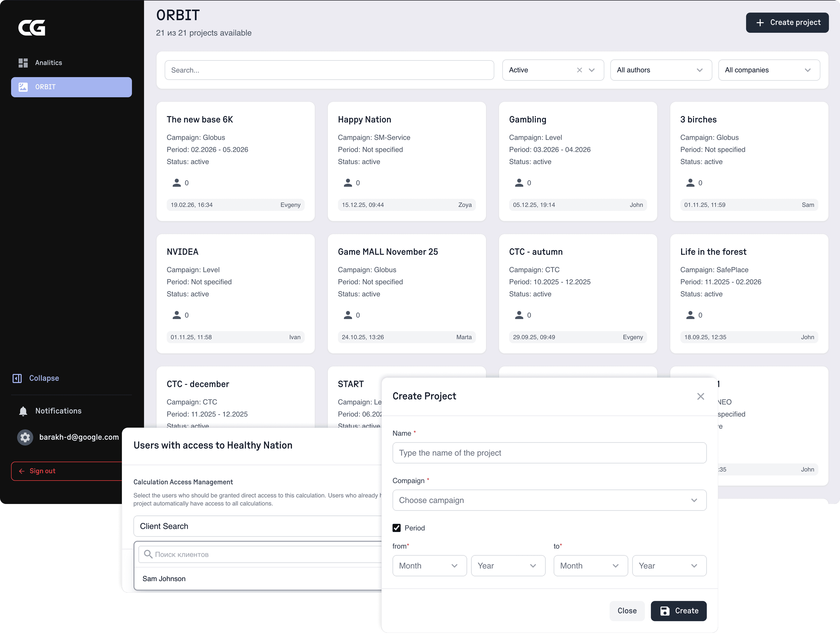Viewport: 840px width, 634px height.
Task: Click users icon on Happy Nation card
Action: click(x=348, y=183)
